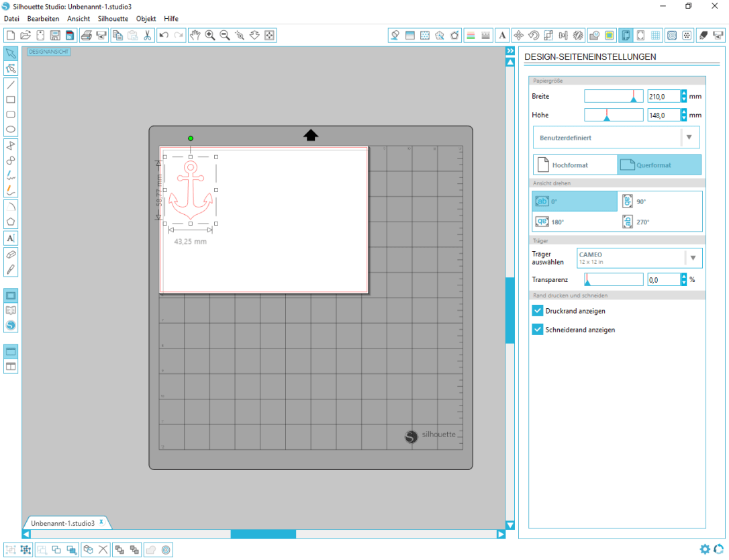This screenshot has height=560, width=729.
Task: Enable Druckrand anzeigen
Action: pyautogui.click(x=537, y=310)
